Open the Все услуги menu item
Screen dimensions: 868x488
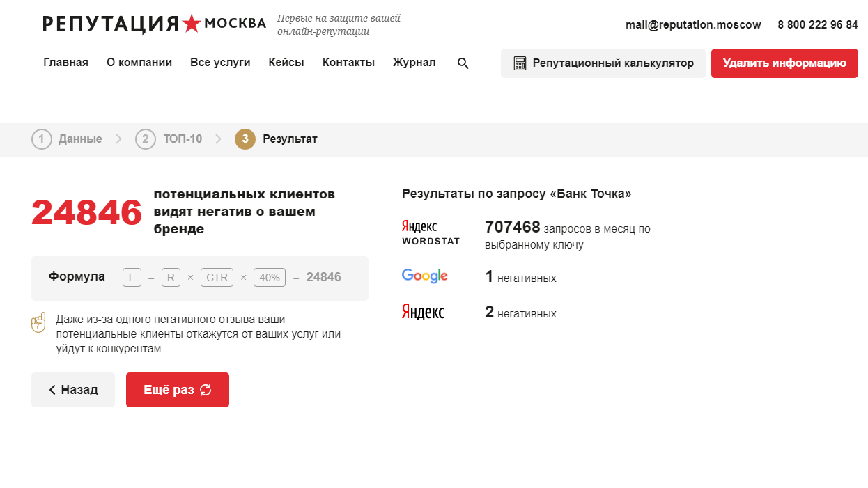click(x=220, y=63)
